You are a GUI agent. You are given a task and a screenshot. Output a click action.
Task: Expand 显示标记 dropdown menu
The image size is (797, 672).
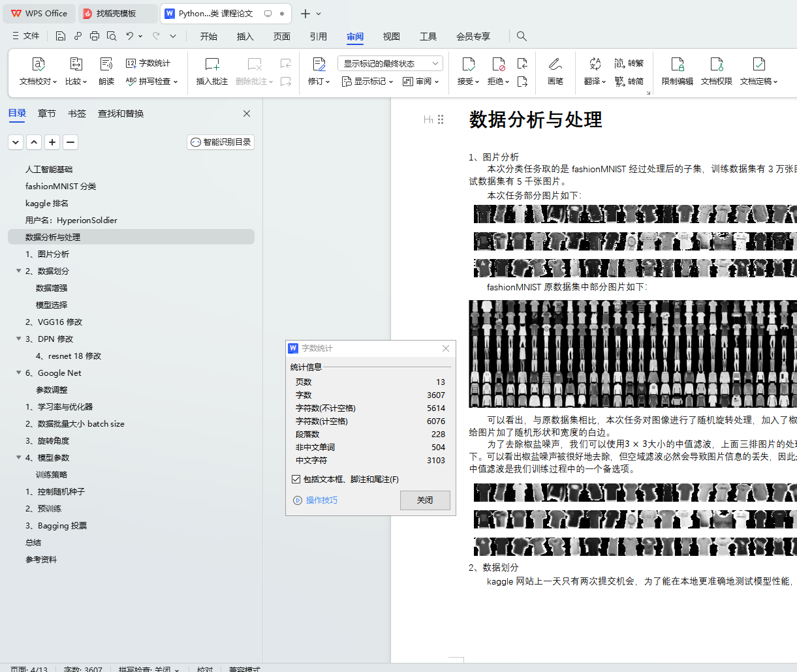[367, 82]
